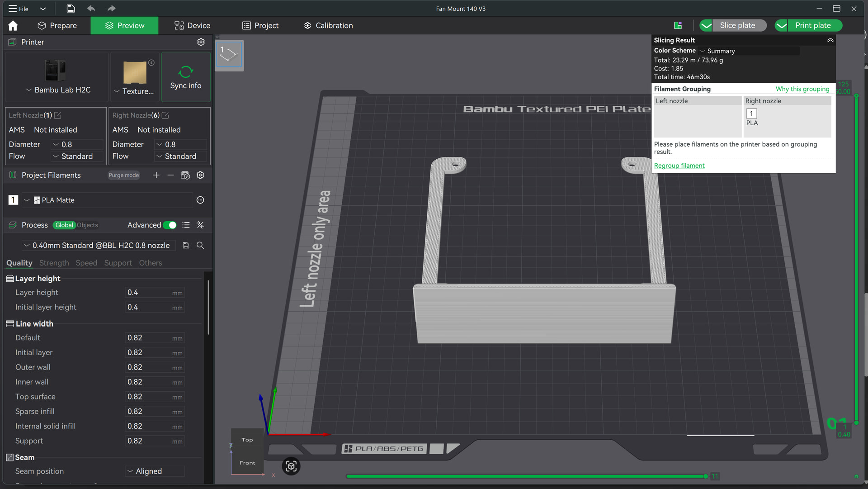Open Others settings tab
The width and height of the screenshot is (868, 489).
pos(151,263)
